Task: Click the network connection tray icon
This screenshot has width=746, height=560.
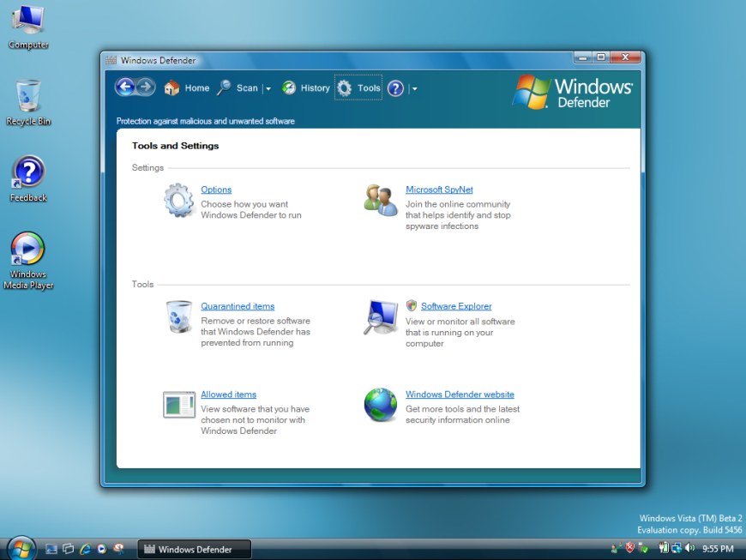Action: coord(676,548)
